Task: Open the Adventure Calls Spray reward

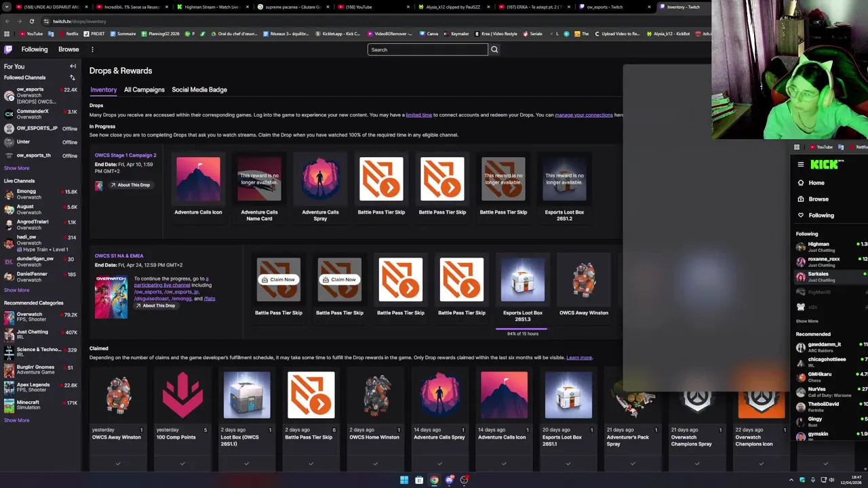Action: (x=320, y=179)
